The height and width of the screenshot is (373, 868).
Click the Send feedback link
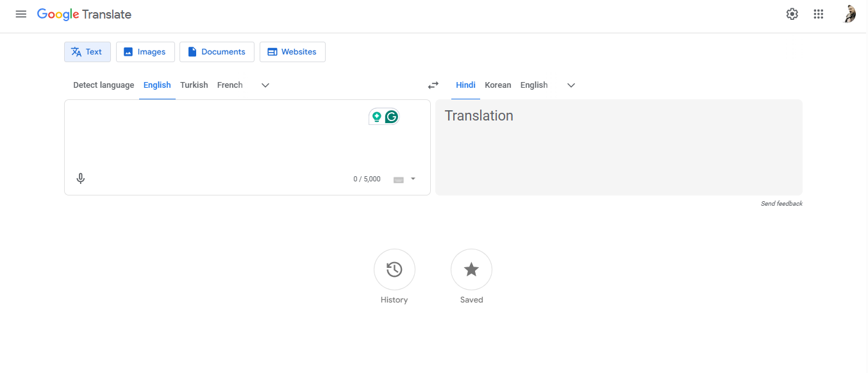[781, 204]
